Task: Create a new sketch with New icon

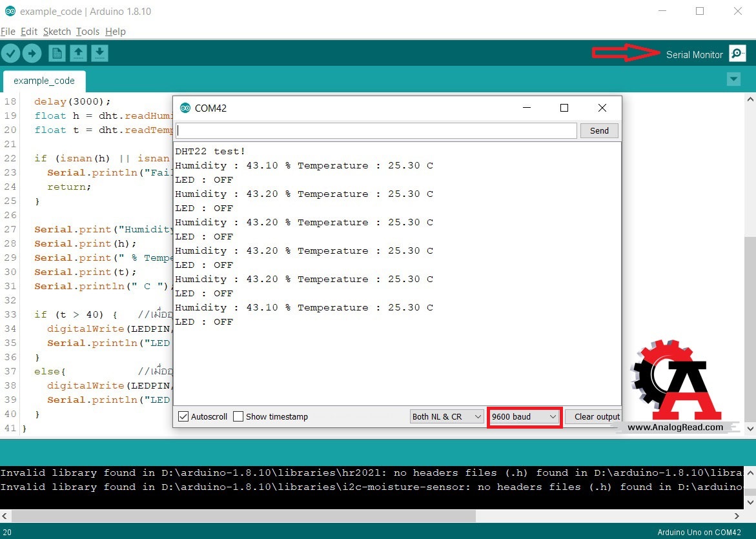Action: (57, 53)
